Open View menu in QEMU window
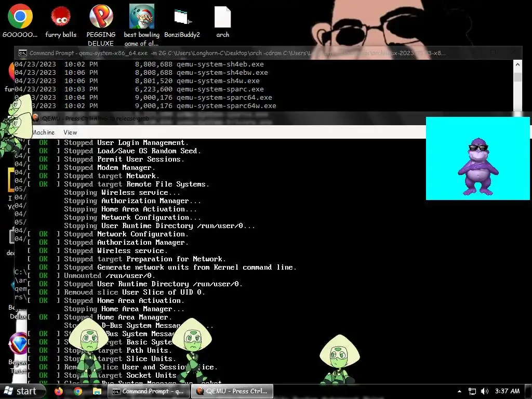This screenshot has width=532, height=399. point(70,132)
